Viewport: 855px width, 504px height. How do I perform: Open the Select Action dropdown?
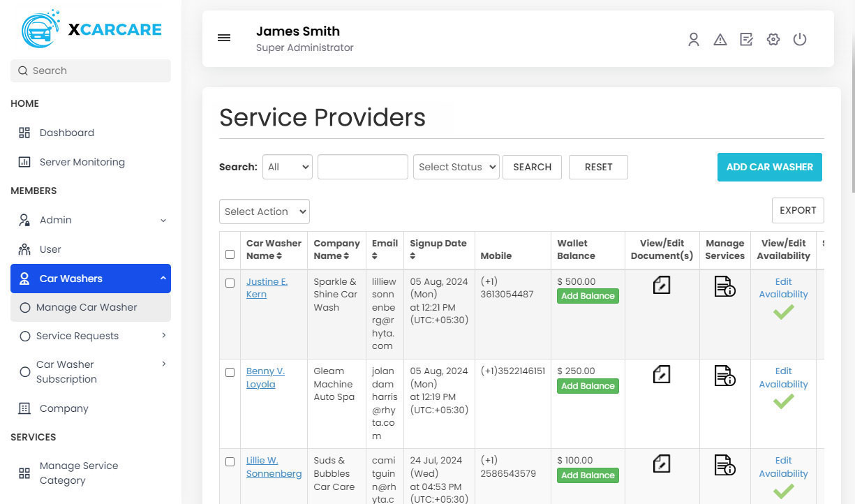[265, 212]
